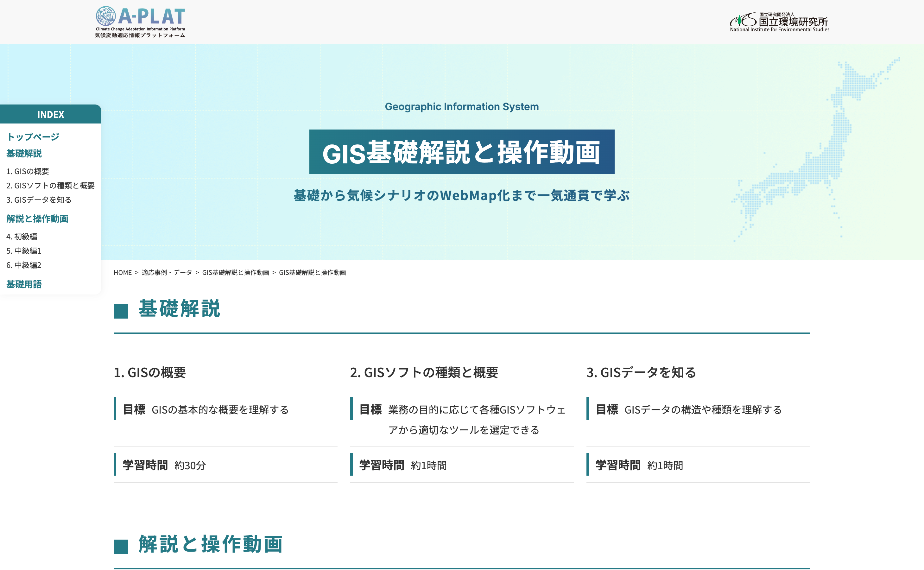
Task: Open 適応事例・データ from the breadcrumb trail
Action: click(166, 272)
